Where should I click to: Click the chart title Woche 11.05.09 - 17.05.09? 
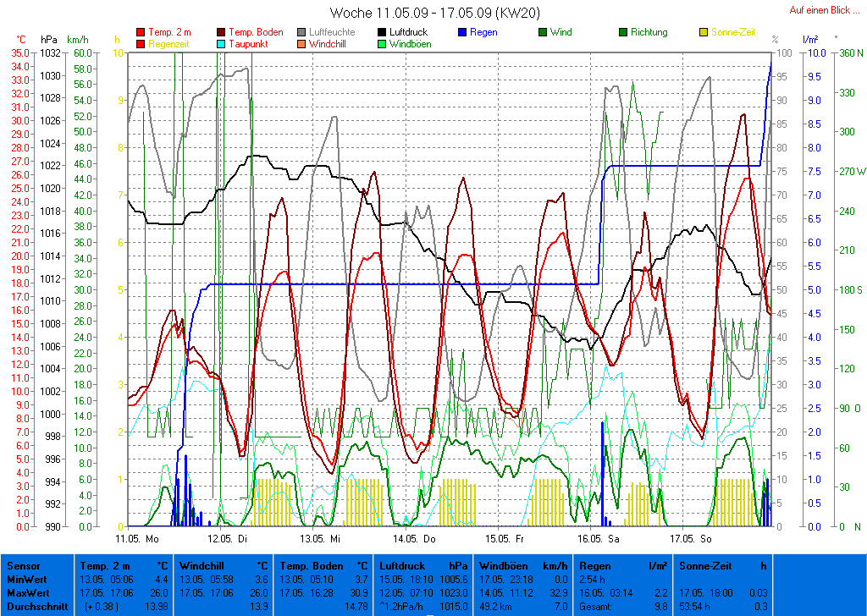[x=435, y=13]
